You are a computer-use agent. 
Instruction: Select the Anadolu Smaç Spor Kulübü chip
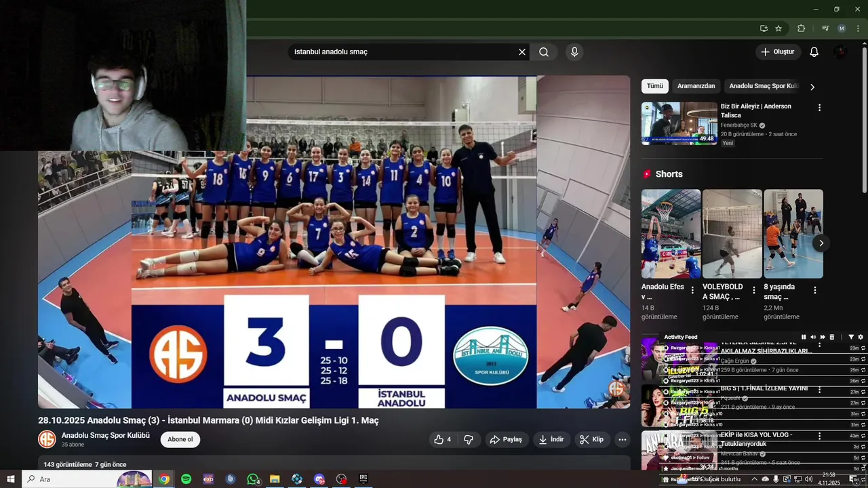tap(764, 86)
